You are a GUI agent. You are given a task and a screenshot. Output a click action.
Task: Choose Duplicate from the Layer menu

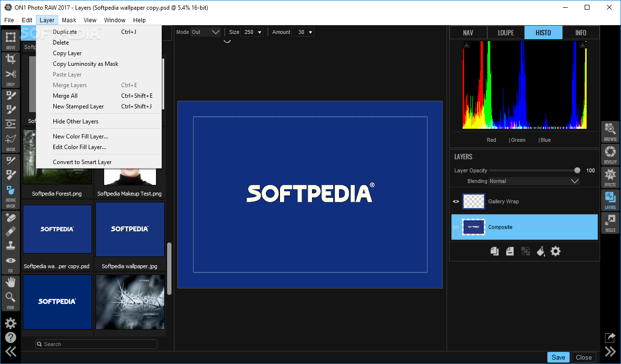[x=99, y=32]
